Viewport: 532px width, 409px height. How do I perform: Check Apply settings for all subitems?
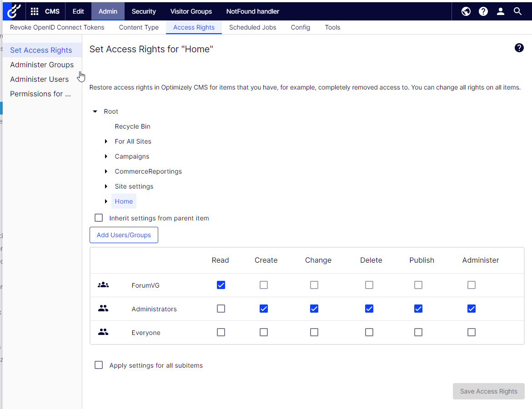click(x=99, y=365)
